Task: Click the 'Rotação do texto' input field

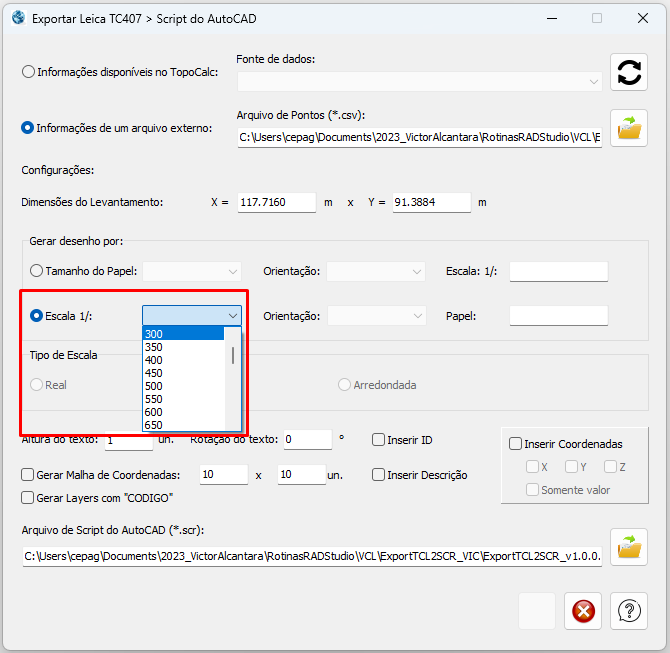Action: tap(307, 440)
